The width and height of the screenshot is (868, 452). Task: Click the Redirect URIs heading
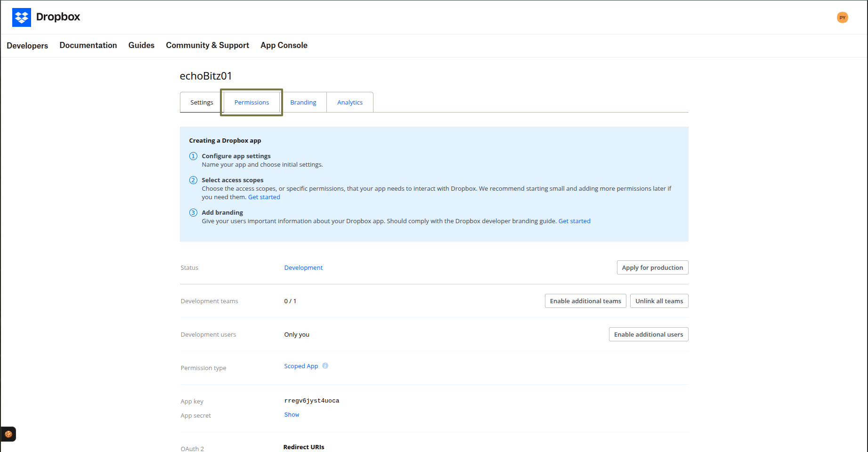[x=304, y=447]
